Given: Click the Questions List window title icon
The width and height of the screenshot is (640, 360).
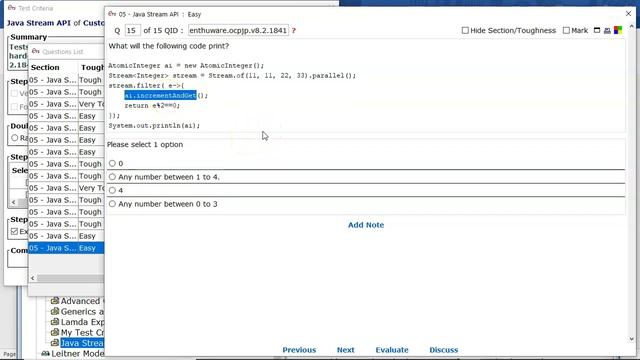Looking at the screenshot, I should (x=36, y=51).
